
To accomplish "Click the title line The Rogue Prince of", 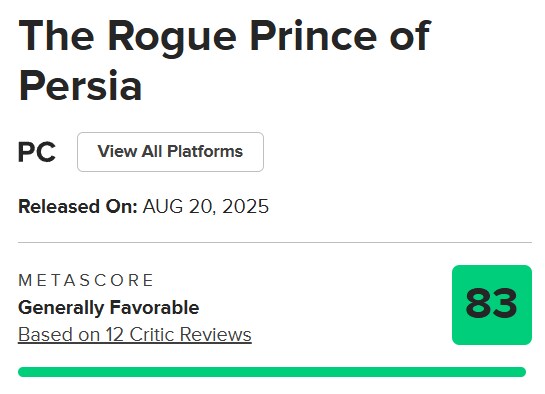I will click(x=225, y=36).
